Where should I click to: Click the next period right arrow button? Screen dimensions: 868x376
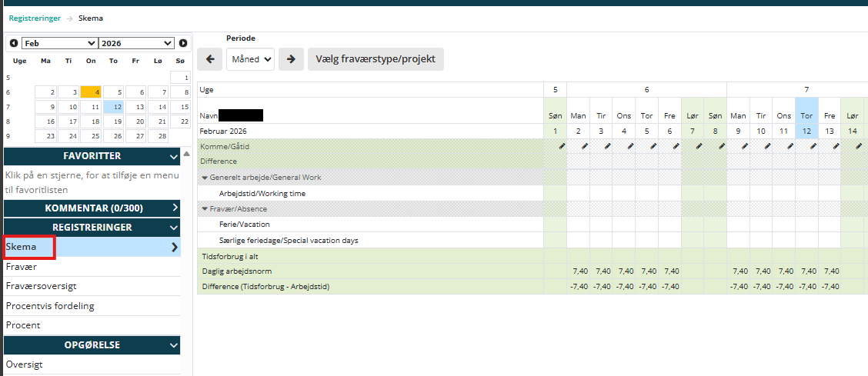(291, 59)
